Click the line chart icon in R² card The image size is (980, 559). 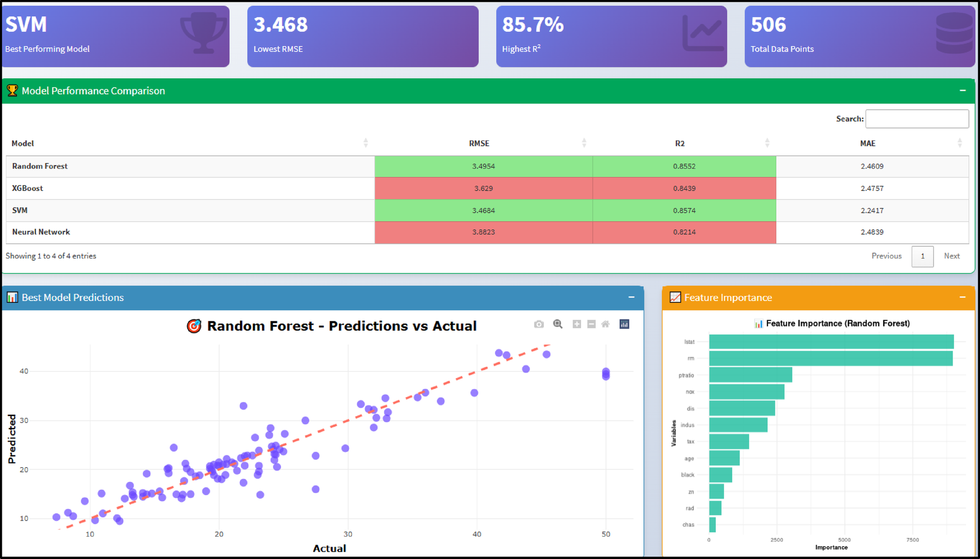click(702, 33)
